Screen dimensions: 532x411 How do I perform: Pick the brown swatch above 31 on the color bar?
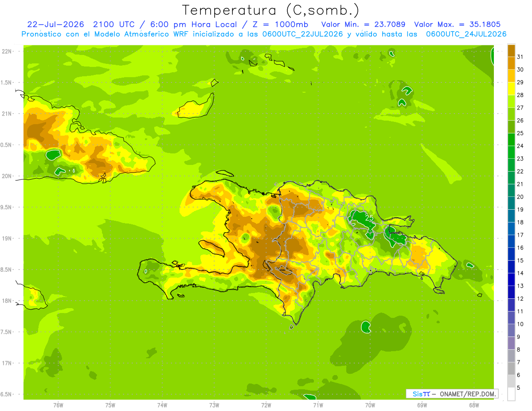coord(511,51)
